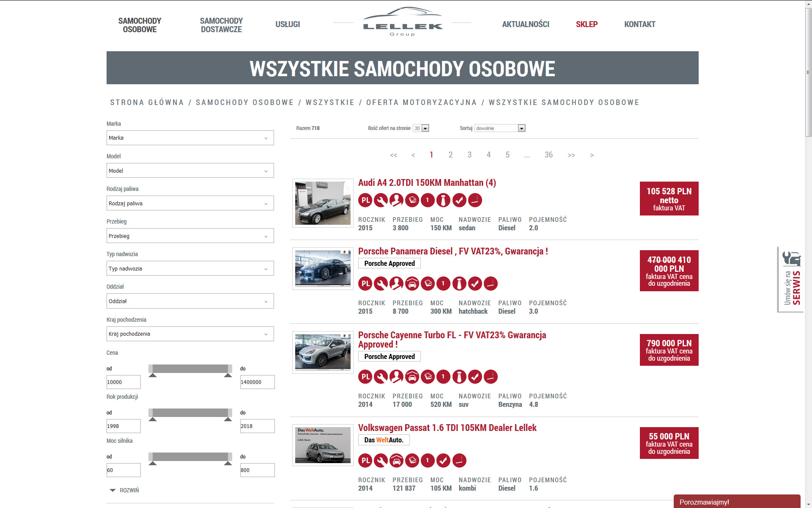Click the wrench service icon on Audi A4
Screen dimensions: 812x508
tap(381, 200)
